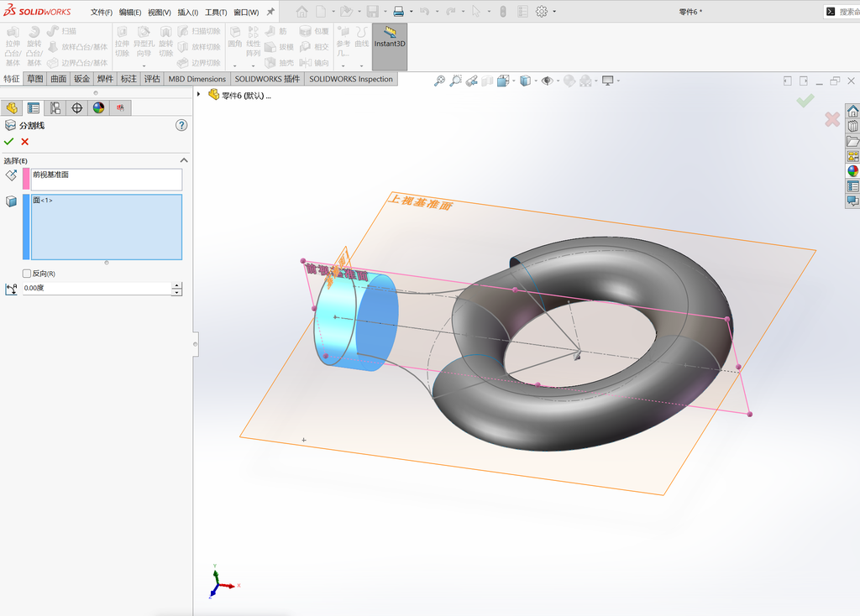This screenshot has height=616, width=860.
Task: Open the Options gear icon
Action: [542, 12]
